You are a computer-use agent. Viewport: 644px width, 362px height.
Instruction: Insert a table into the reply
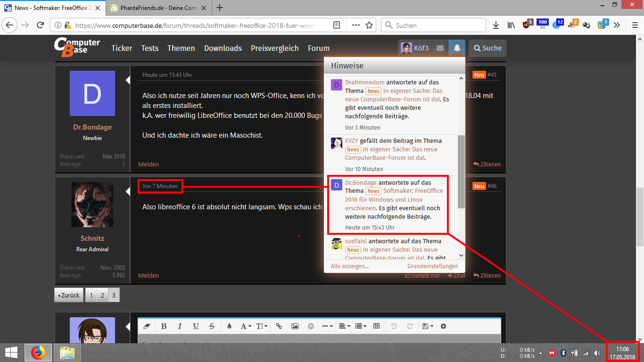[376, 326]
